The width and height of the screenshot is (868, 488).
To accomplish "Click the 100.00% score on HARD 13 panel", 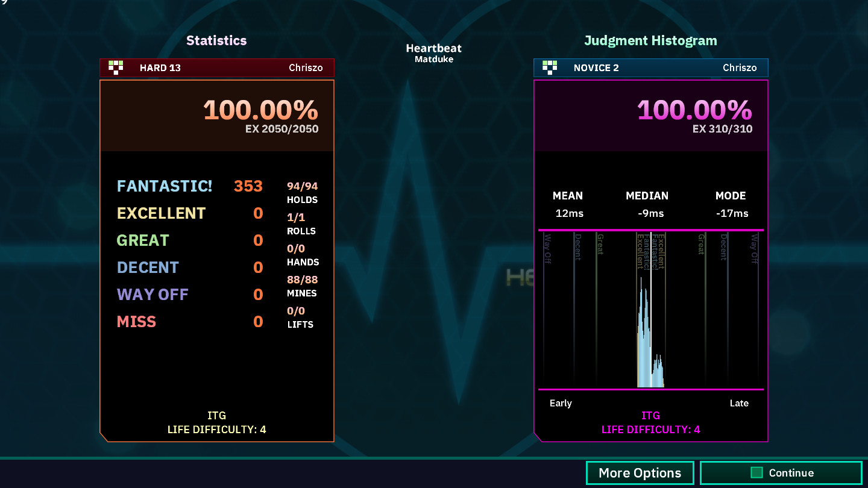I will point(260,111).
